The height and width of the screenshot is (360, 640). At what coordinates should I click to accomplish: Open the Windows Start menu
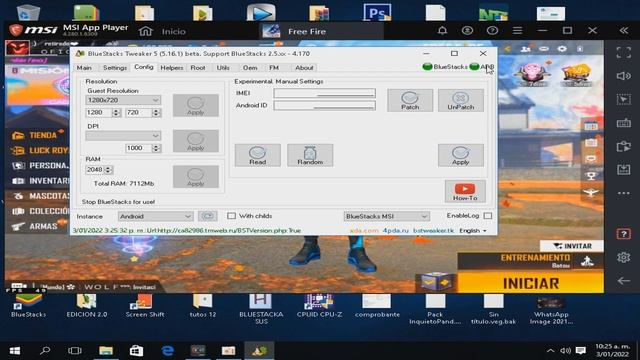(x=15, y=351)
